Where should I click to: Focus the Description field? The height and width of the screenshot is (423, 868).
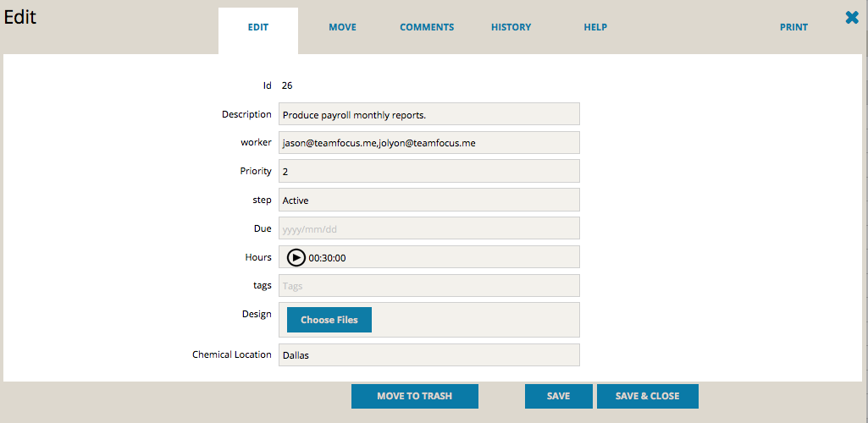pyautogui.click(x=429, y=114)
